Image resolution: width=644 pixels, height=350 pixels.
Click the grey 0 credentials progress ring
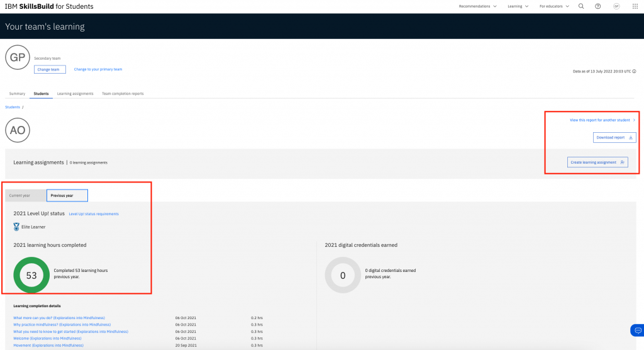pyautogui.click(x=343, y=275)
